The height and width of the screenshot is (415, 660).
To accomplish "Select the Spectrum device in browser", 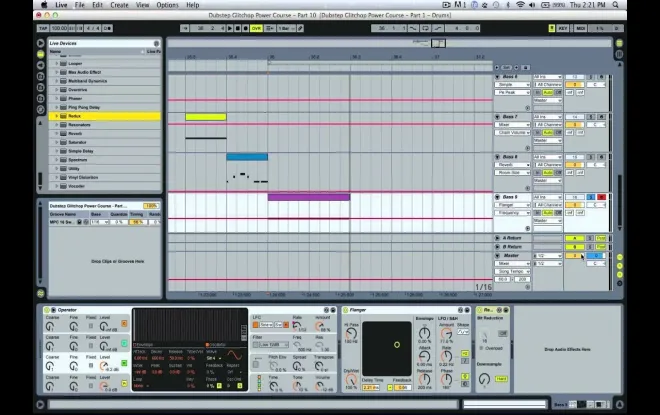I will coord(105,160).
